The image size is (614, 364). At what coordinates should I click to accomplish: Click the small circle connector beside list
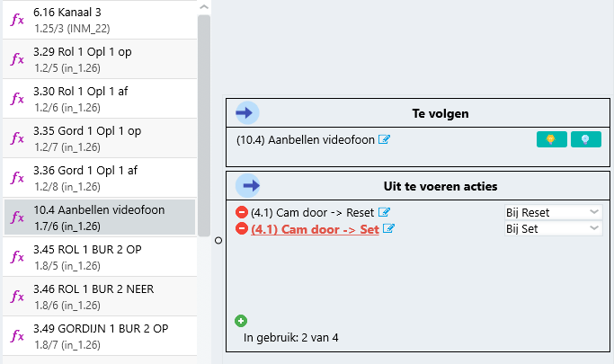[218, 240]
